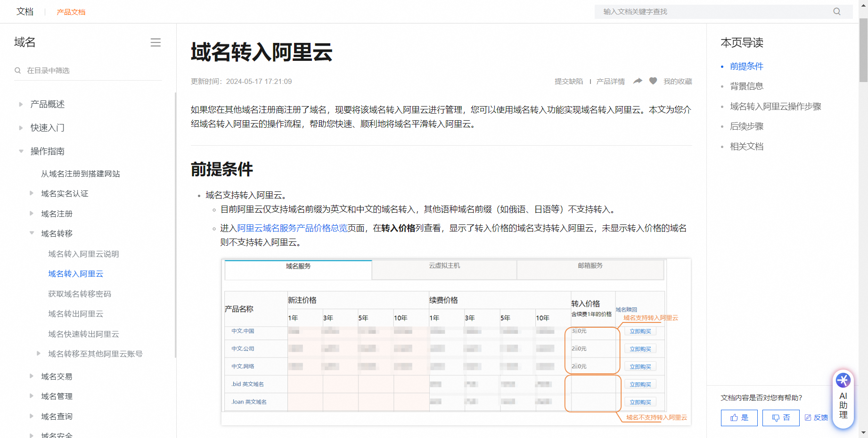Expand the 域名查询 node

[x=32, y=416]
